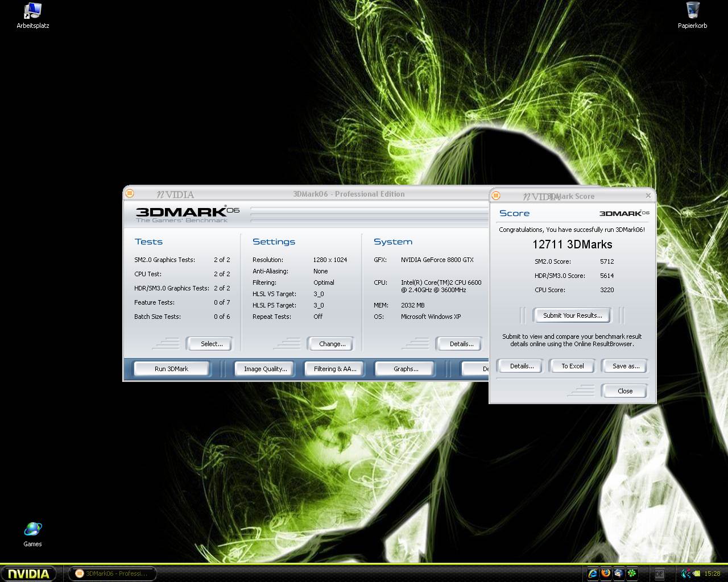Click the HDR/SM3.0 Score value 5614
728x582 pixels.
(x=607, y=276)
